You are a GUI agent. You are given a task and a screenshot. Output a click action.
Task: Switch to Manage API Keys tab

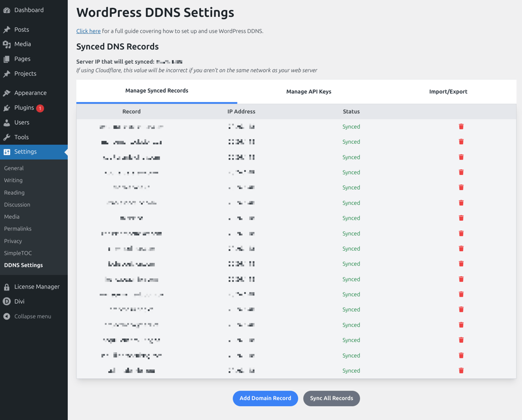point(308,92)
